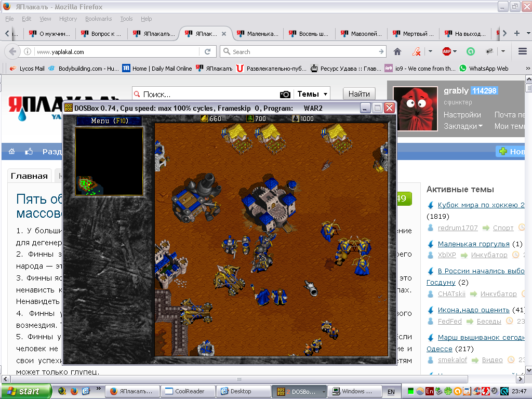
Task: Switch to the 'Маленька...' tab
Action: tap(258, 34)
